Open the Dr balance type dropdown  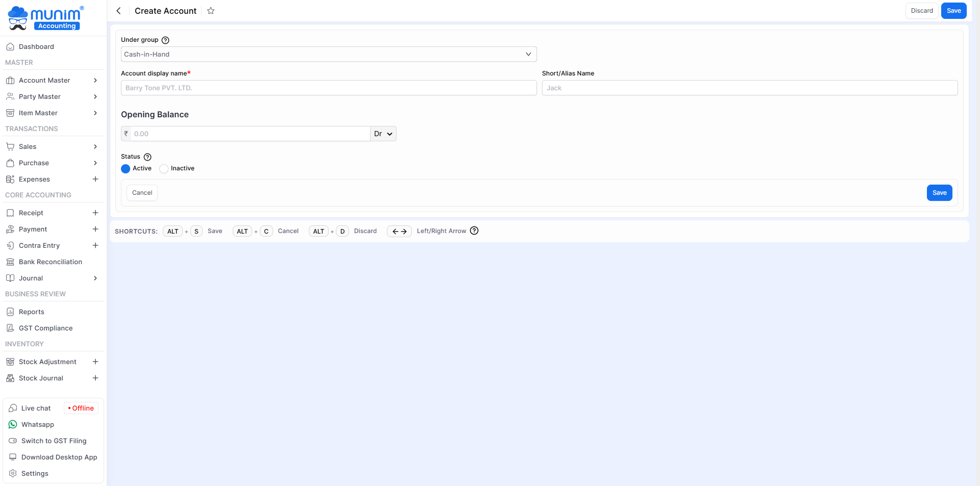[x=383, y=134]
